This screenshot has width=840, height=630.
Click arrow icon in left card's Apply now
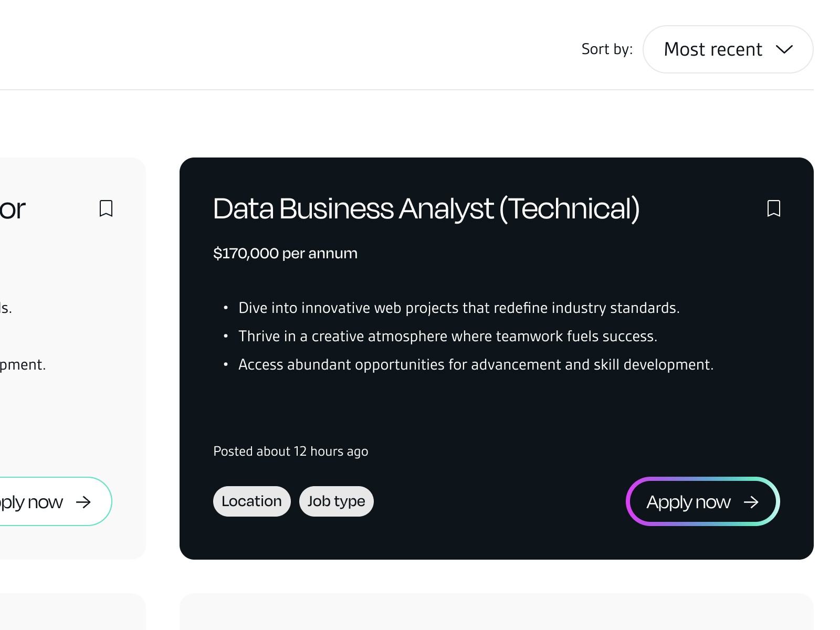[83, 502]
